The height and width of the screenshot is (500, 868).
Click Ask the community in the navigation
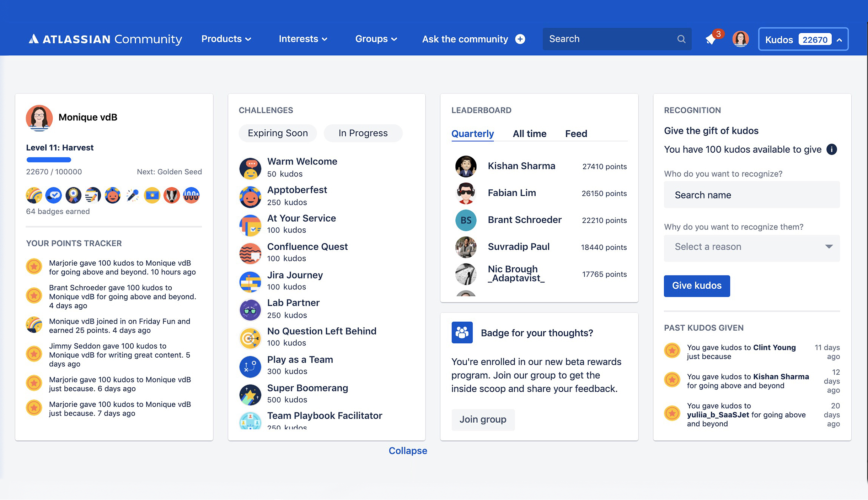[465, 39]
